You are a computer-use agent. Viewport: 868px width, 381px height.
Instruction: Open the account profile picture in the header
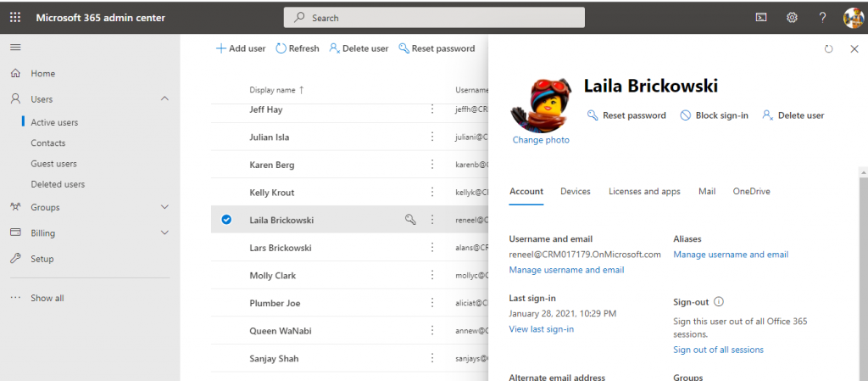pos(853,18)
